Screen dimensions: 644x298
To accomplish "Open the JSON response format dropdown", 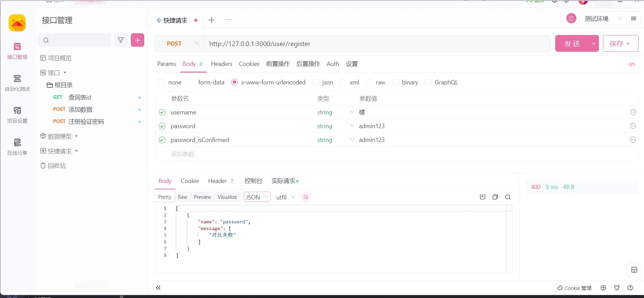I will click(257, 197).
